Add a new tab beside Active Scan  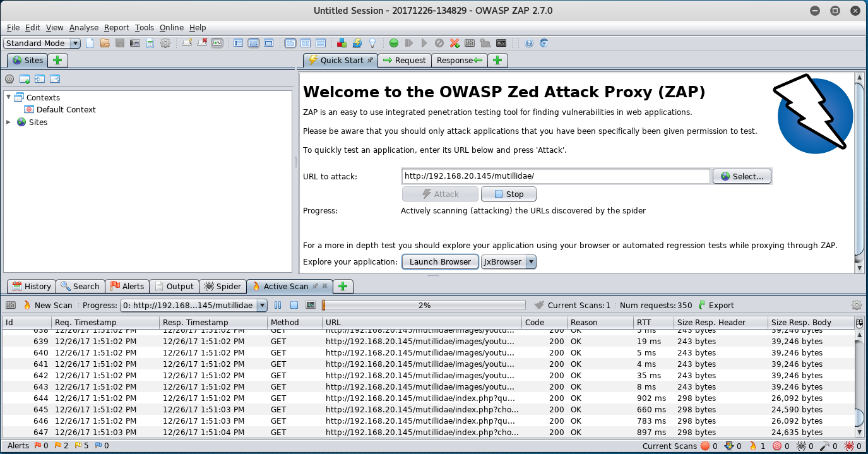(343, 286)
